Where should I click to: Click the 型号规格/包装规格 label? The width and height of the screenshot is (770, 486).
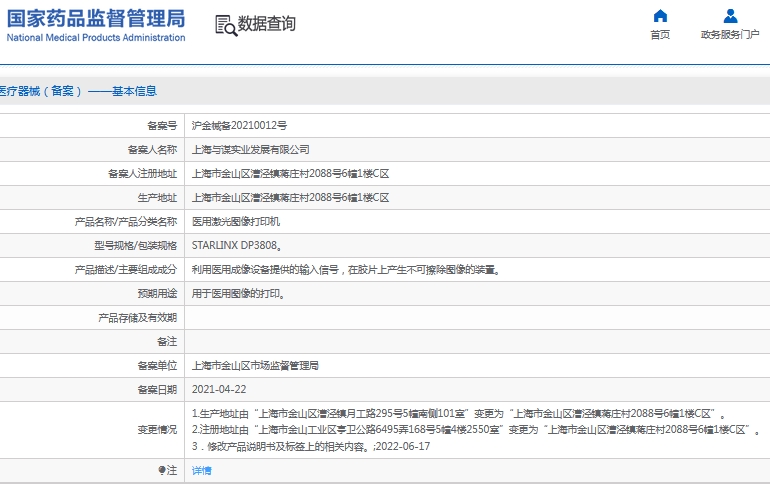pos(136,245)
